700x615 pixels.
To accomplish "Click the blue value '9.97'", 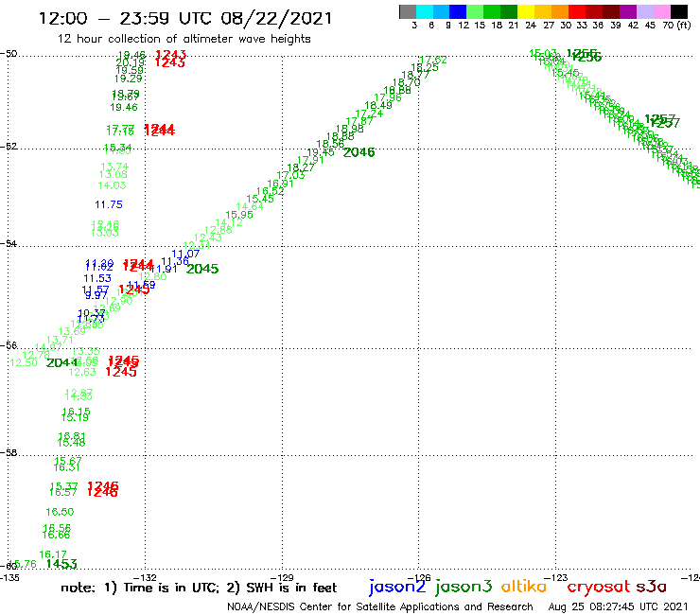I will [96, 295].
